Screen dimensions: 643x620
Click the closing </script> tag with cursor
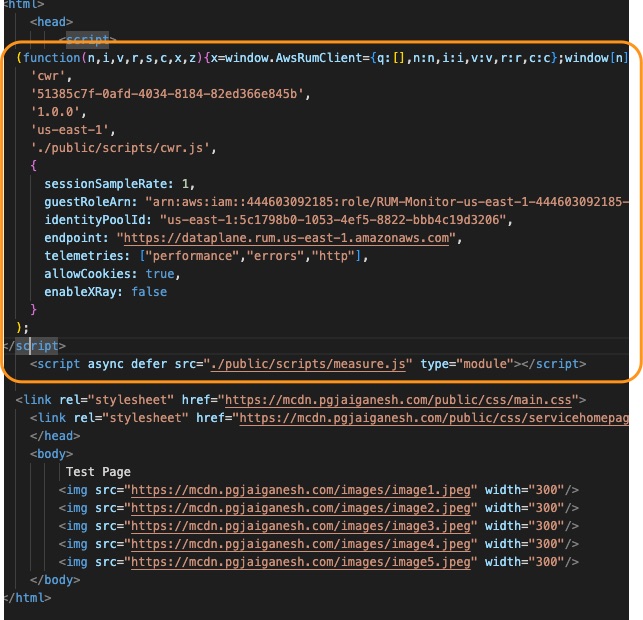[x=35, y=346]
